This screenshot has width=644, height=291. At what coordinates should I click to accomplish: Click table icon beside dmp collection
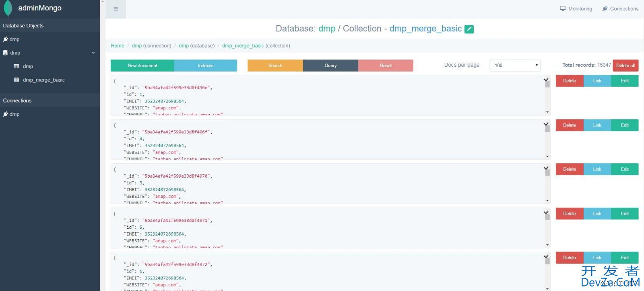(x=17, y=66)
